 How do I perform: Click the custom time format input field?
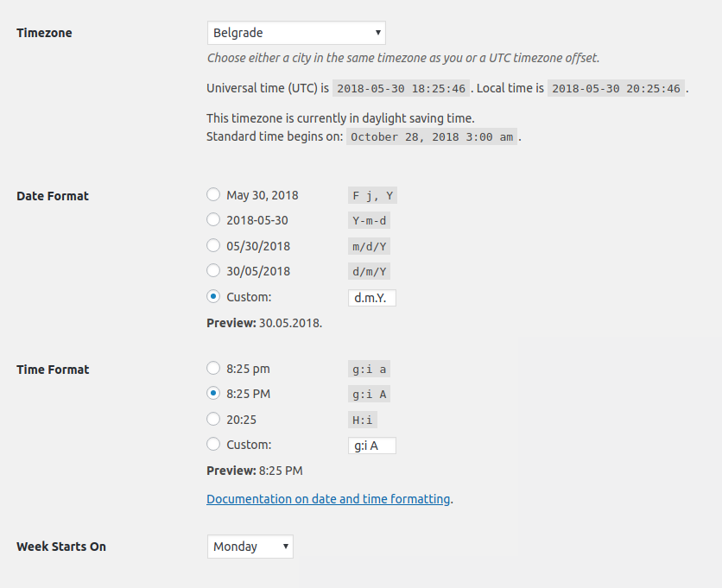[x=371, y=445]
